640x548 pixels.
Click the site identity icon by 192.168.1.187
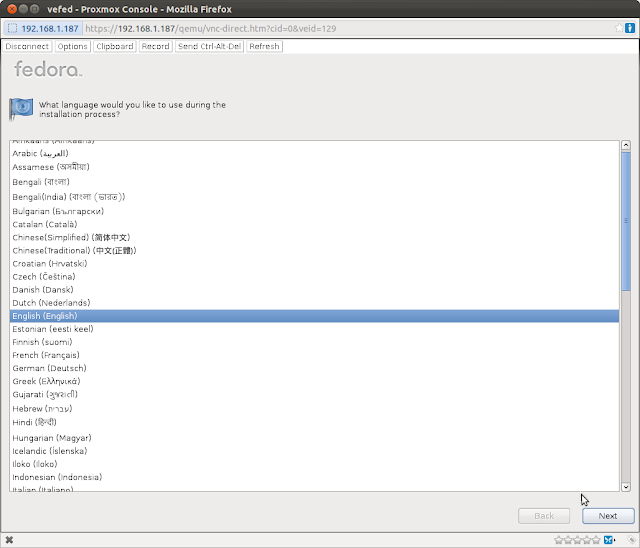point(13,28)
